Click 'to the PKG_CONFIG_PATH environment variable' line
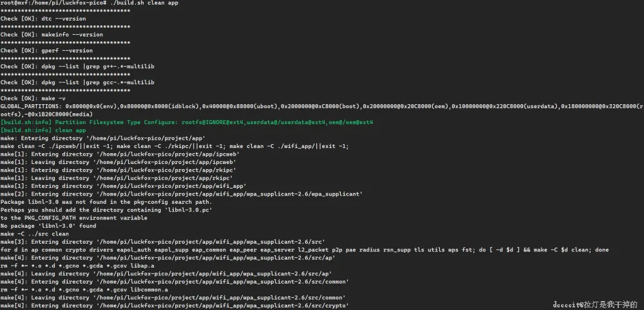644x310 pixels. (73, 218)
